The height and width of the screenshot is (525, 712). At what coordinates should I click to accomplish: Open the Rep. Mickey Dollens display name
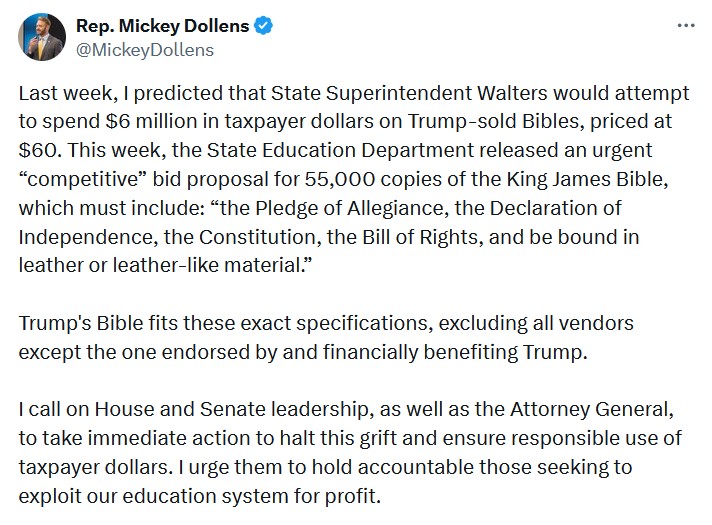pyautogui.click(x=163, y=26)
